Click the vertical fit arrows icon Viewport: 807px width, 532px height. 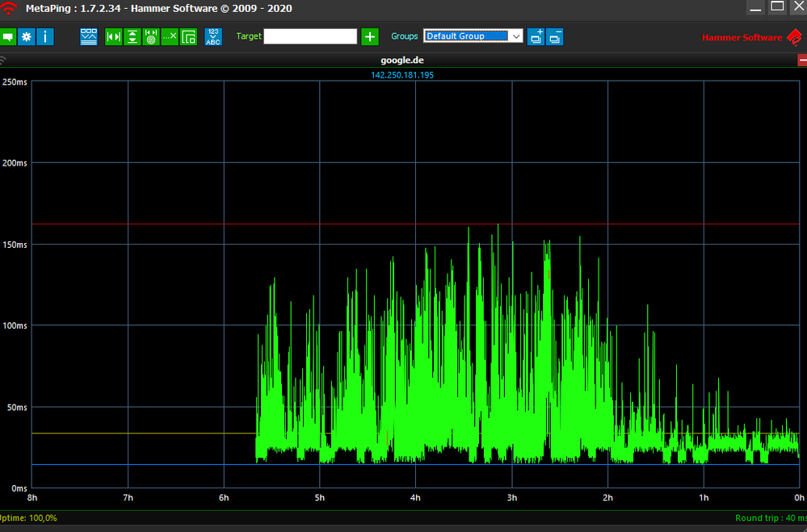point(132,37)
